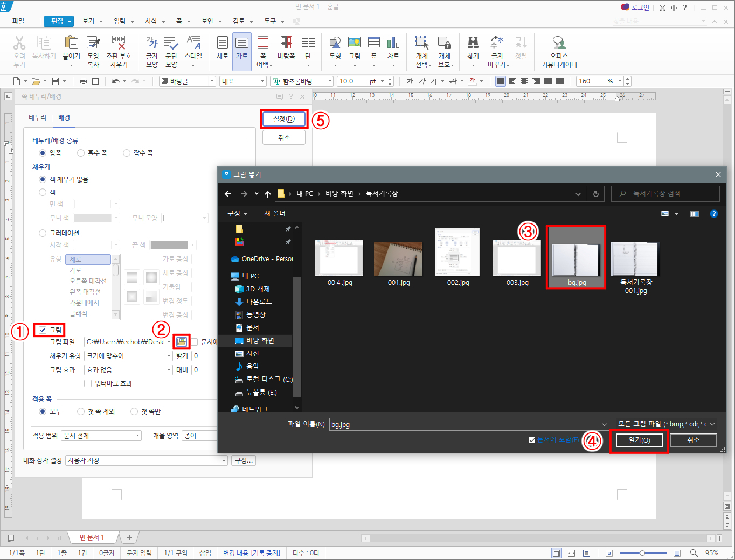This screenshot has height=560, width=735.
Task: Open the 파일 menu
Action: (18, 21)
